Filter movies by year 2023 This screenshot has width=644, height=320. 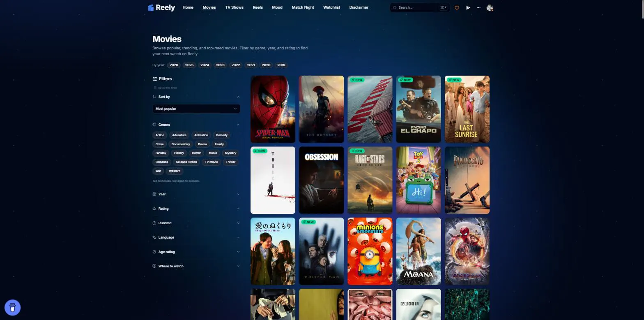(x=220, y=65)
